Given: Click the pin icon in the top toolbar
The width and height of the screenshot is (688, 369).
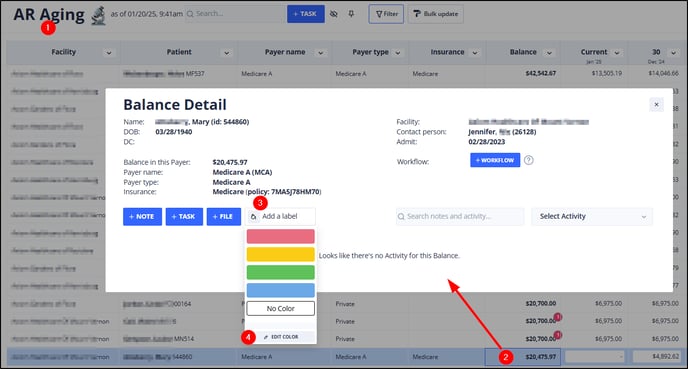Looking at the screenshot, I should pos(351,14).
